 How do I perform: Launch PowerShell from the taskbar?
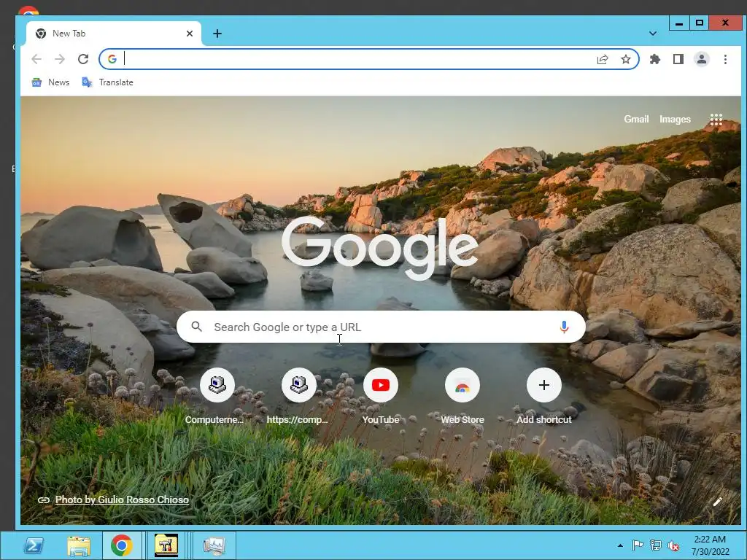[x=34, y=545]
